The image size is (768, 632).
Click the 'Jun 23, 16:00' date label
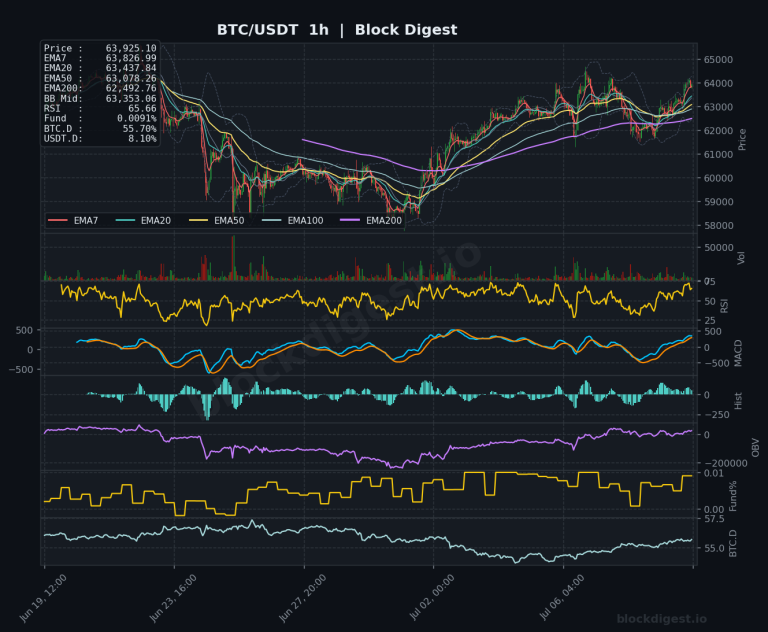(172, 599)
